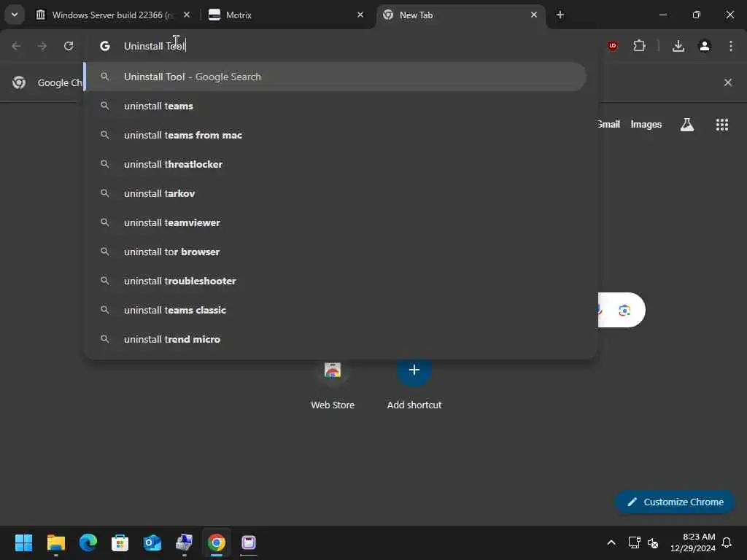Click the Google Lens search by image icon
This screenshot has height=560, width=747.
[624, 311]
